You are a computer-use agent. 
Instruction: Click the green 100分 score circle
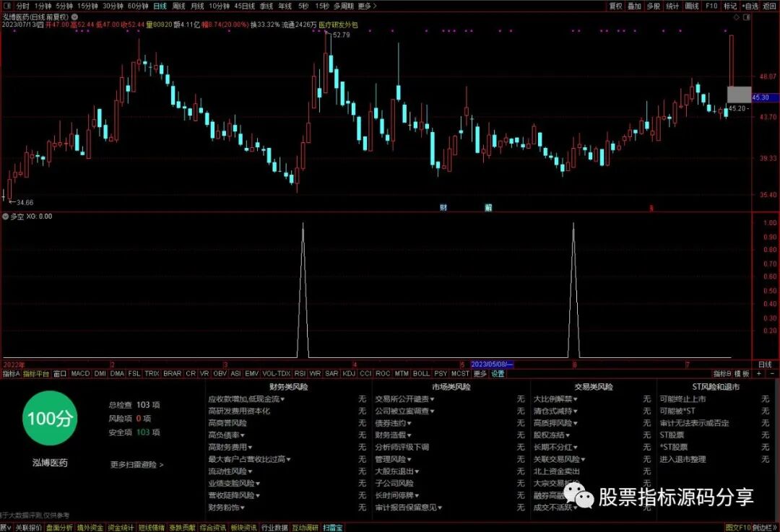[50, 418]
